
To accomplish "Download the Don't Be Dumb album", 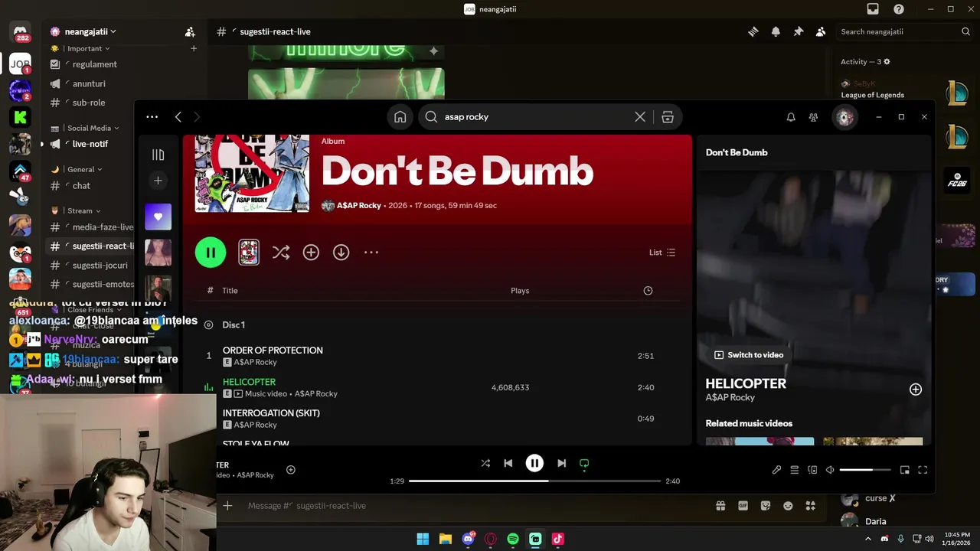I will pos(341,253).
